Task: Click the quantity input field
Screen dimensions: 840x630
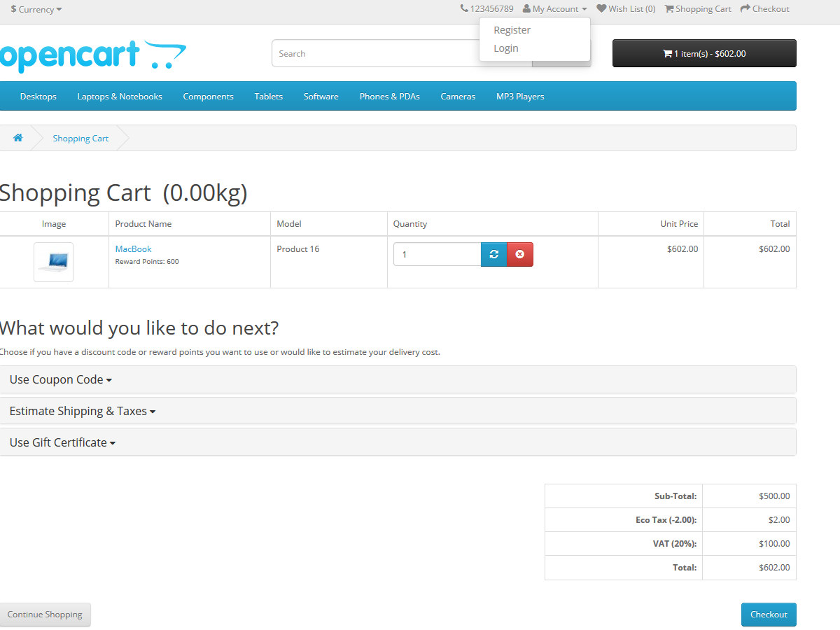Action: click(437, 255)
